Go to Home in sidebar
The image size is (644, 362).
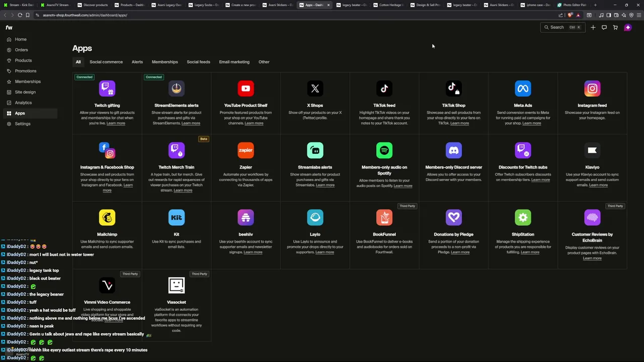[30, 39]
